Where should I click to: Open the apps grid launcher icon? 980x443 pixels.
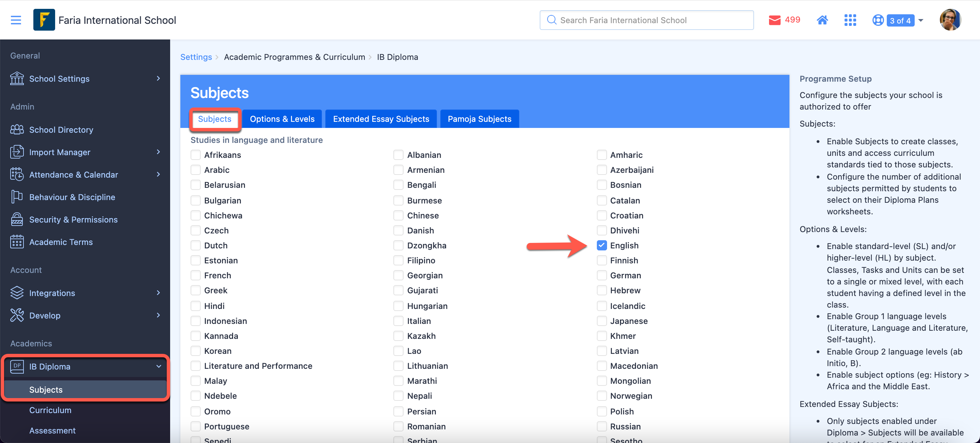tap(850, 20)
